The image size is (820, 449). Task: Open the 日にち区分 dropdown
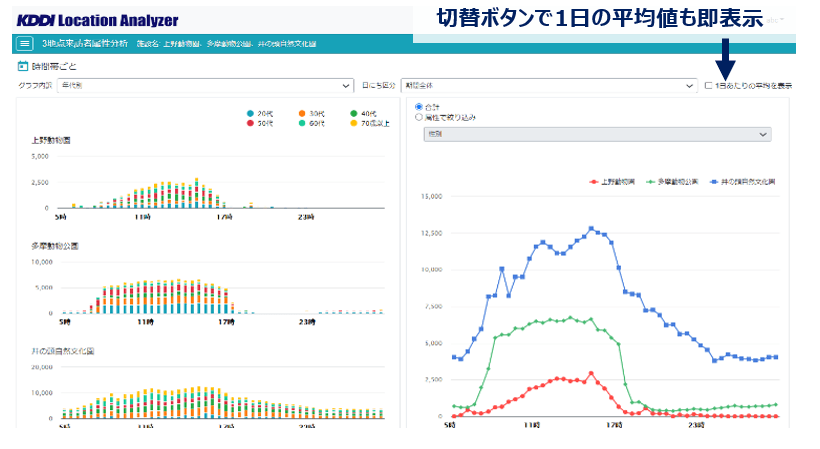coord(548,86)
